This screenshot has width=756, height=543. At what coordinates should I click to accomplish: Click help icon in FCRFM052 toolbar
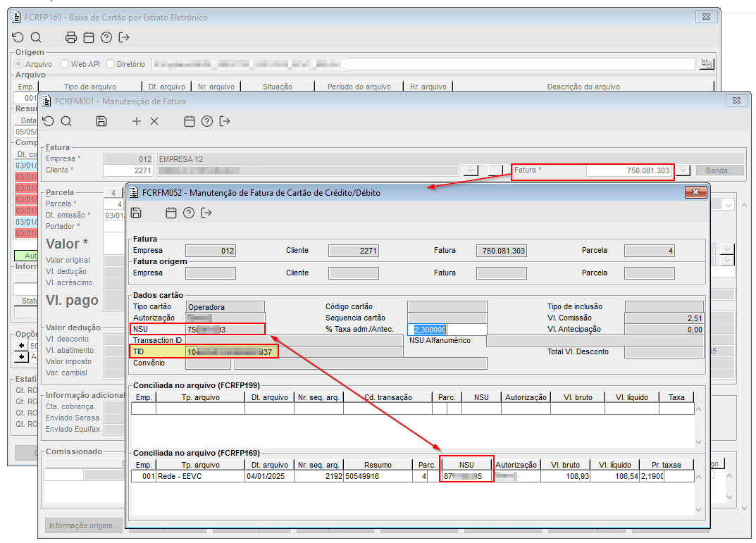click(189, 213)
